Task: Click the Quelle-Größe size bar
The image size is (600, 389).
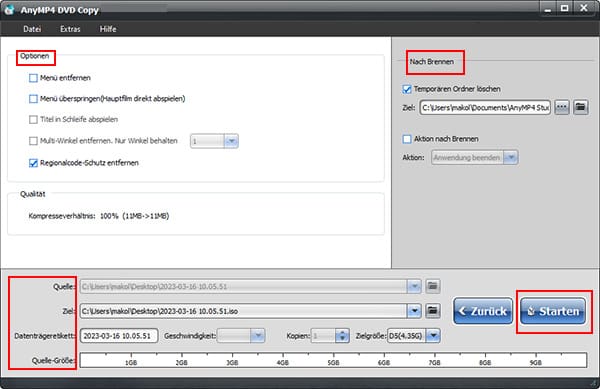Action: [333, 360]
